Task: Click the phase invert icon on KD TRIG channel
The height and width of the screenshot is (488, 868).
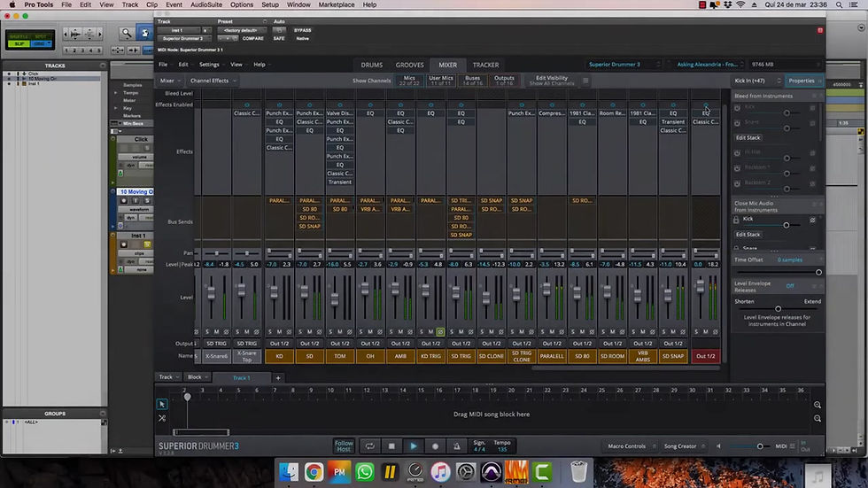Action: pyautogui.click(x=440, y=332)
